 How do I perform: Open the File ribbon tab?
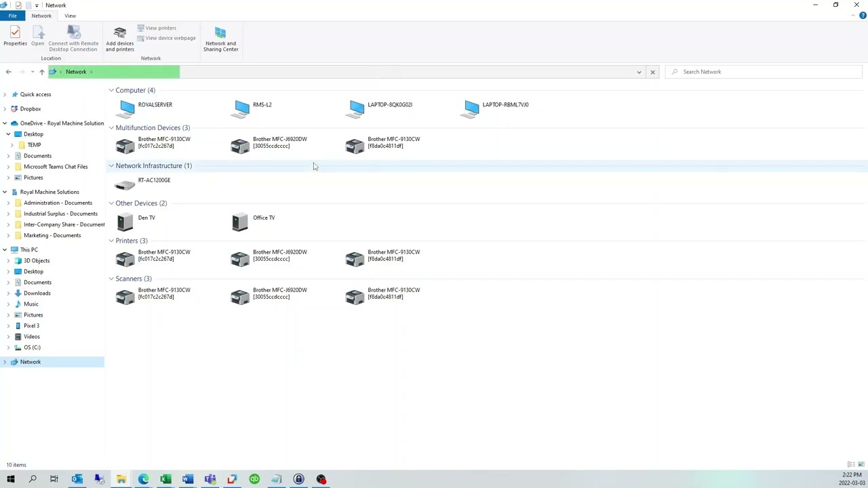pos(12,16)
